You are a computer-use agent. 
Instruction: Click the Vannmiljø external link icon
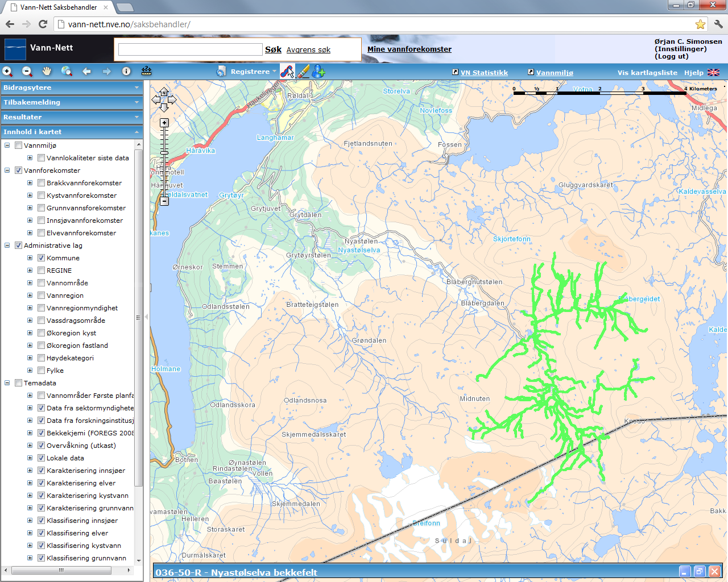[x=531, y=72]
